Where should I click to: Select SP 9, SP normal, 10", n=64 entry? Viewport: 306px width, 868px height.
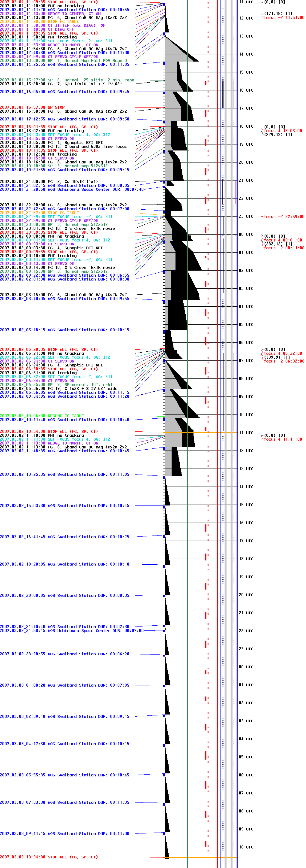coord(56,384)
